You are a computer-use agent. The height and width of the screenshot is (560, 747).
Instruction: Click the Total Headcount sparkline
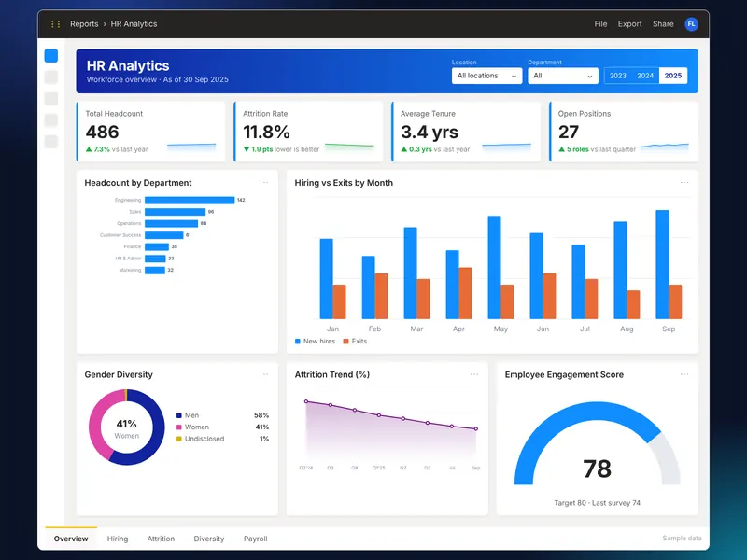(x=191, y=147)
